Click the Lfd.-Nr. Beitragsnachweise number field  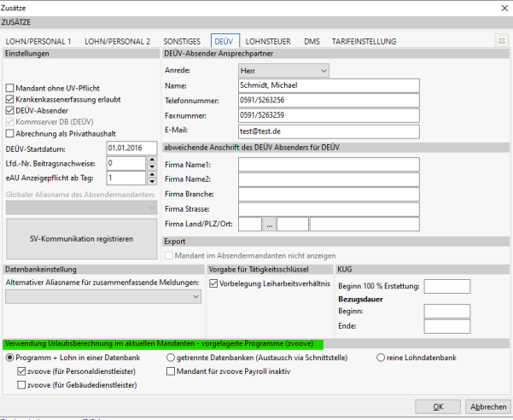126,163
